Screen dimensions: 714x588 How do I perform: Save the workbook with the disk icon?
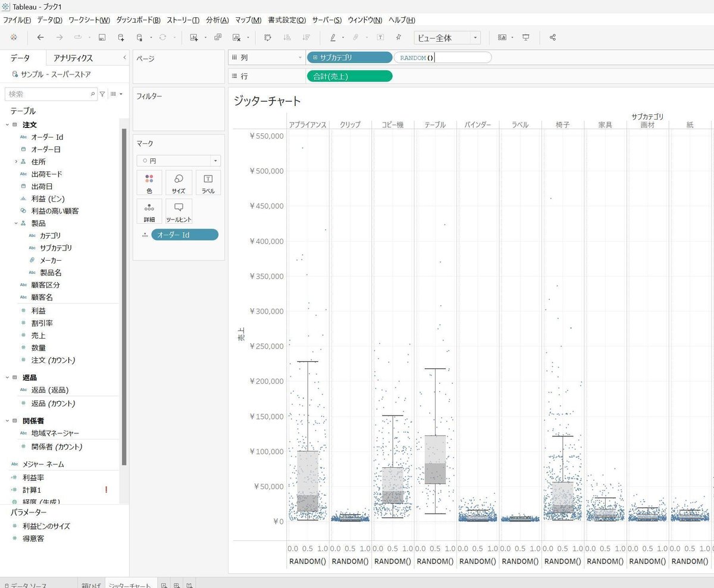[x=102, y=37]
